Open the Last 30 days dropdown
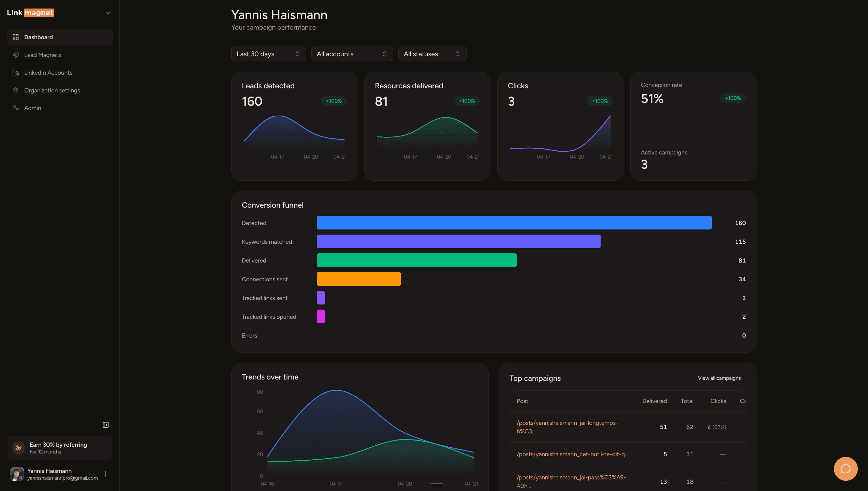The height and width of the screenshot is (491, 868). [268, 54]
